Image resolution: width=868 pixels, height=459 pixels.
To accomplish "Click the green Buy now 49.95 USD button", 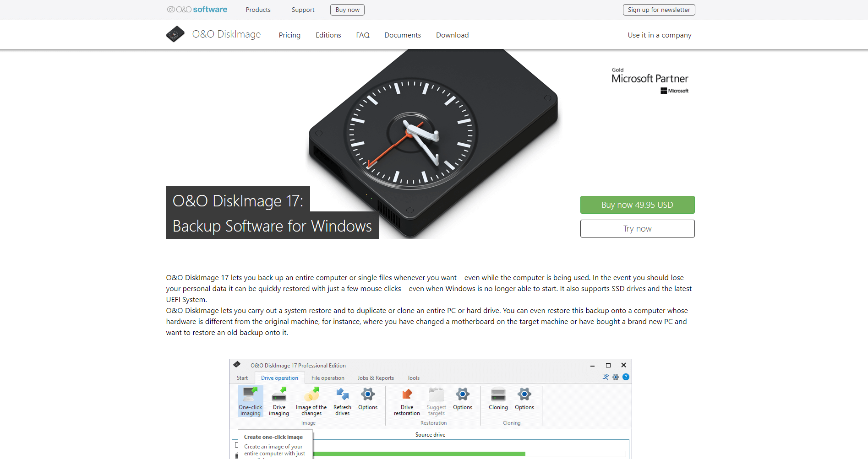I will 637,205.
